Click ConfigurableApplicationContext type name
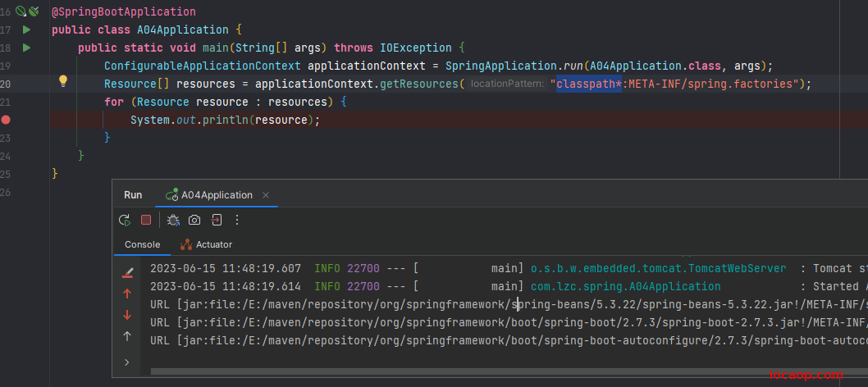The image size is (868, 387). pos(203,66)
